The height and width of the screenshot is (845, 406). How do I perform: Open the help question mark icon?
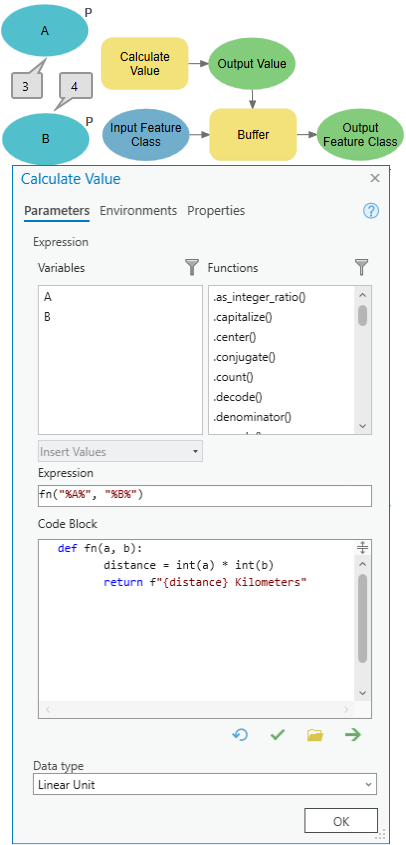(371, 211)
